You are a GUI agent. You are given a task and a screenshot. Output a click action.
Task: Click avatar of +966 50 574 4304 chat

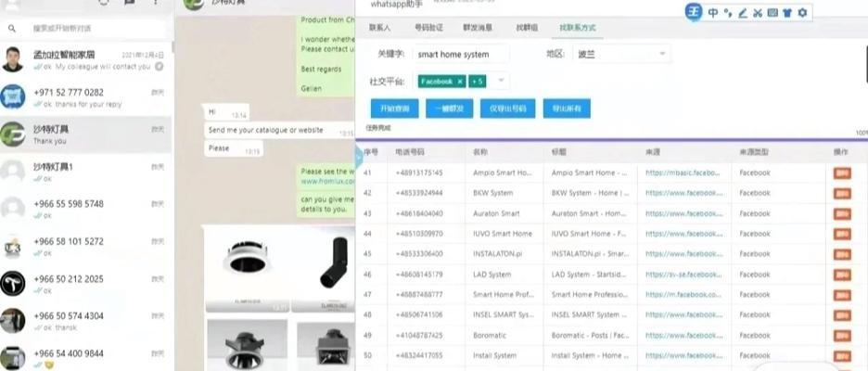click(13, 321)
